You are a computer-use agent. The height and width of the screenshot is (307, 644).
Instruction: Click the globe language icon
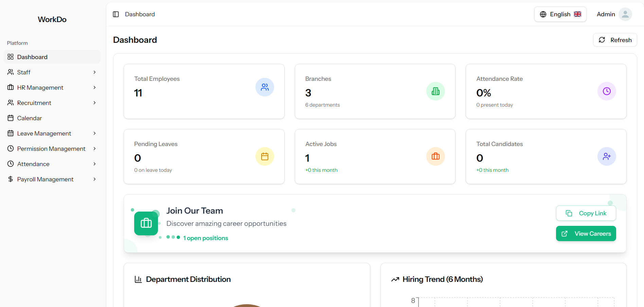[543, 14]
